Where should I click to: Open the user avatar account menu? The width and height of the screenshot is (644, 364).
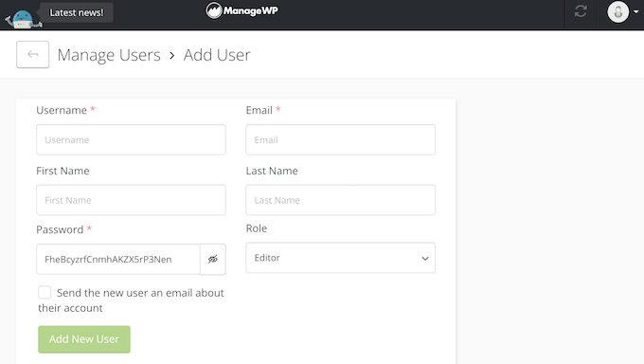[x=622, y=12]
